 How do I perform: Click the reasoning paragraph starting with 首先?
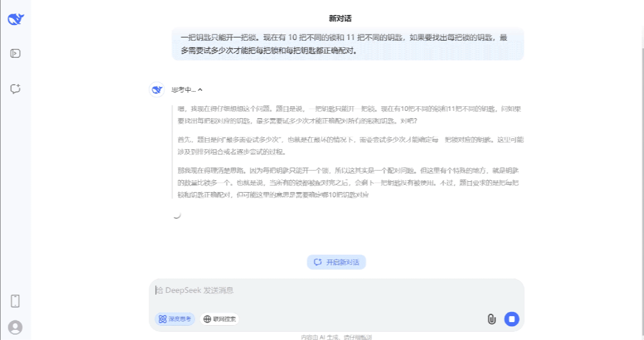click(350, 146)
